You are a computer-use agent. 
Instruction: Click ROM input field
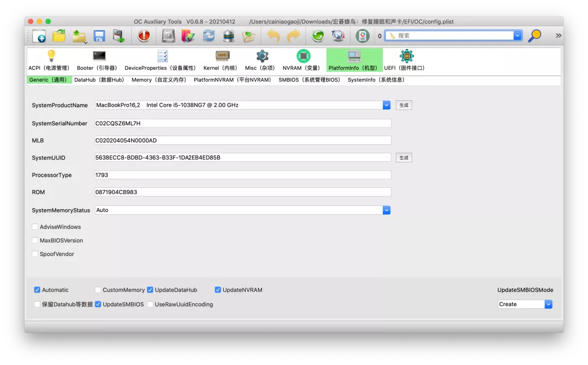[243, 192]
